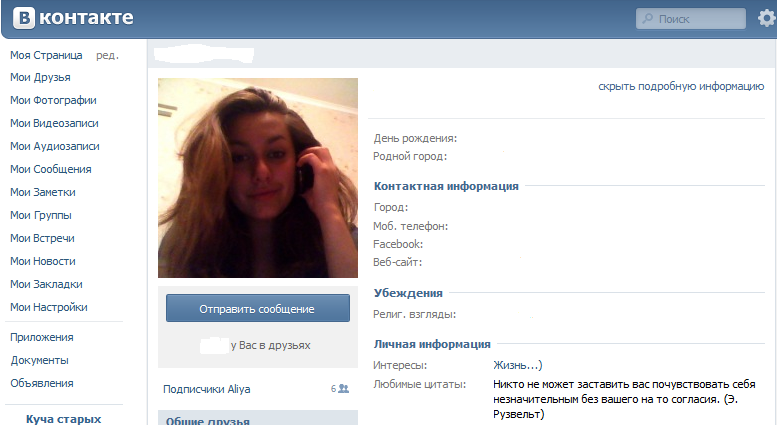Screen dimensions: 777x425
Task: Click скрыть подробную информацию link
Action: click(x=681, y=86)
